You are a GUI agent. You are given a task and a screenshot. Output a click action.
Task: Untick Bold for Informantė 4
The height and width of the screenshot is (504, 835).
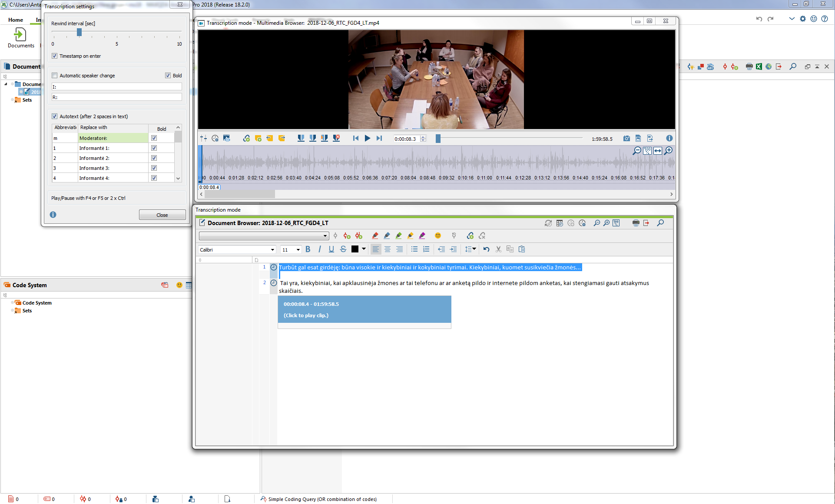pos(154,178)
